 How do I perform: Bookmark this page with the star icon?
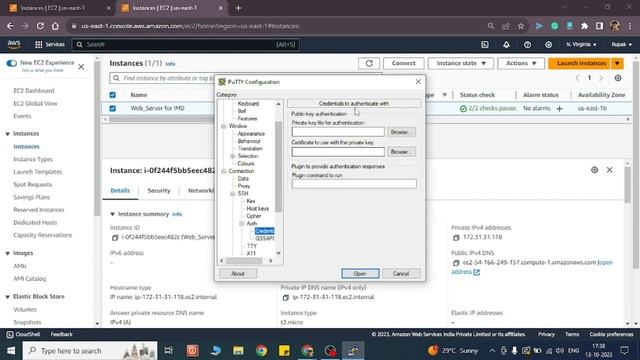(x=521, y=26)
